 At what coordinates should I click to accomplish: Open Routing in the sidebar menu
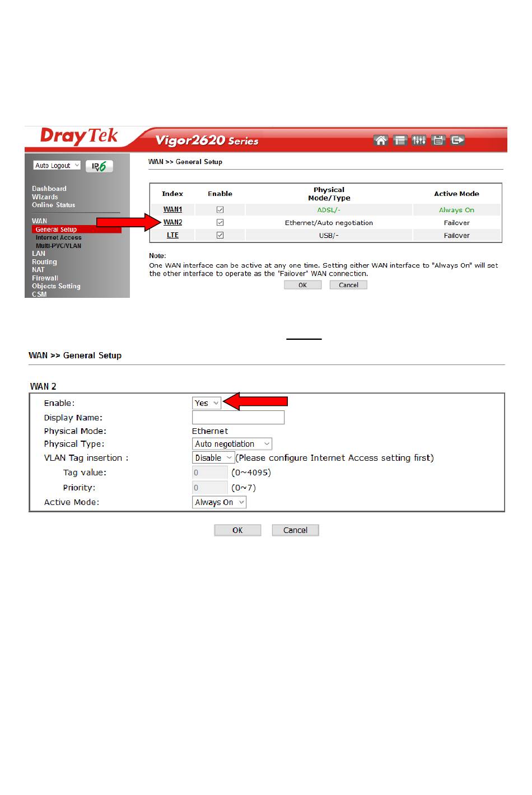[44, 262]
